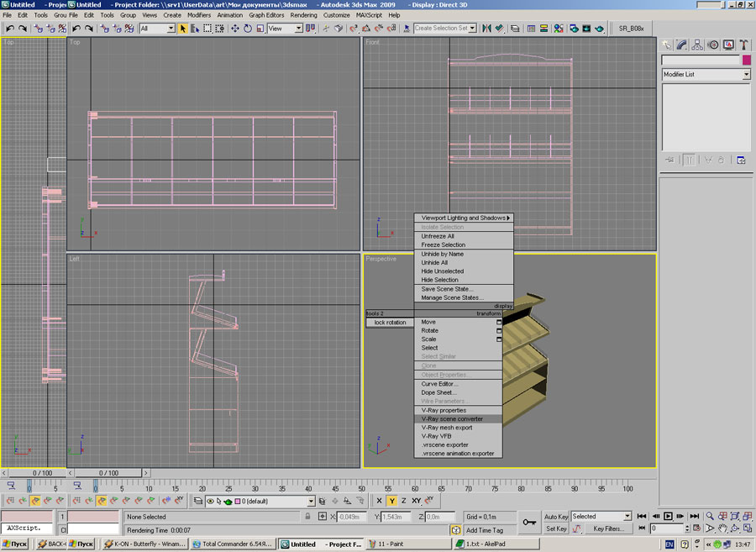Open Rotate transform settings box in quad menu
This screenshot has width=756, height=552.
499,331
